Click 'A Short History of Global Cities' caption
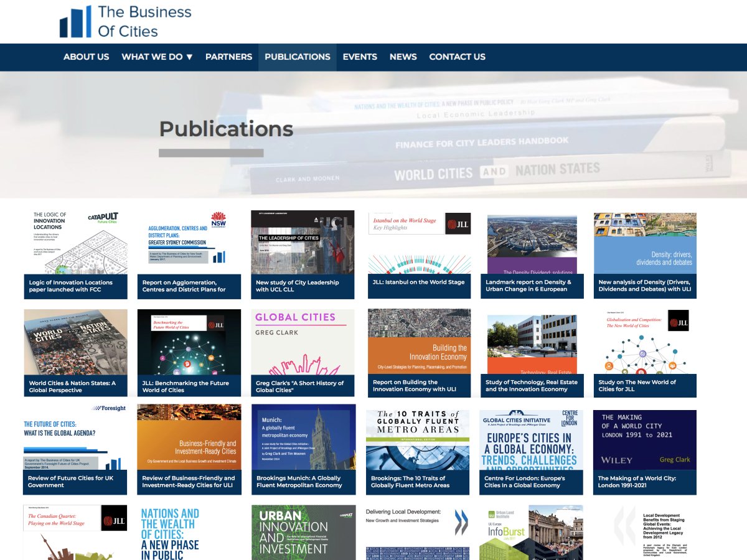747x560 pixels. pos(303,386)
